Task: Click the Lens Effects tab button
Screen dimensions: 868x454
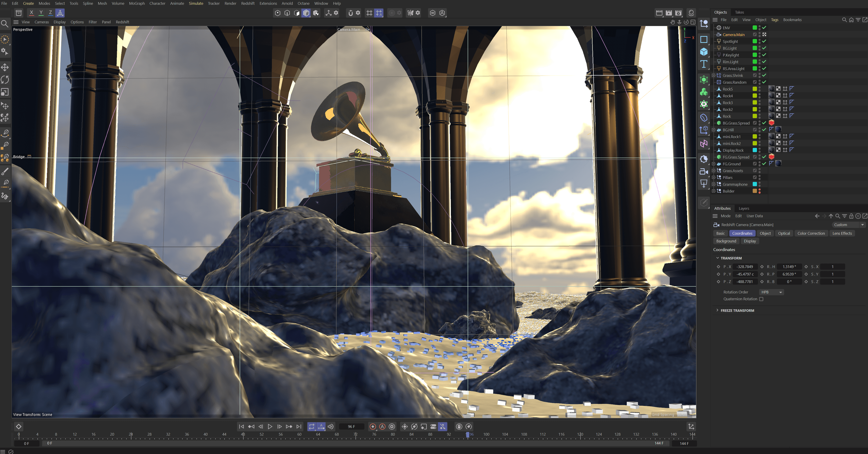Action: pyautogui.click(x=842, y=233)
